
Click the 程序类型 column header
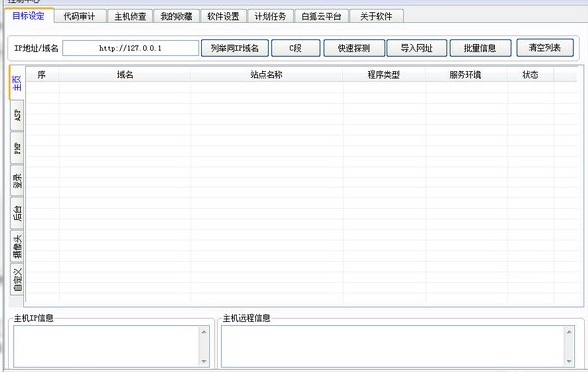tap(384, 75)
